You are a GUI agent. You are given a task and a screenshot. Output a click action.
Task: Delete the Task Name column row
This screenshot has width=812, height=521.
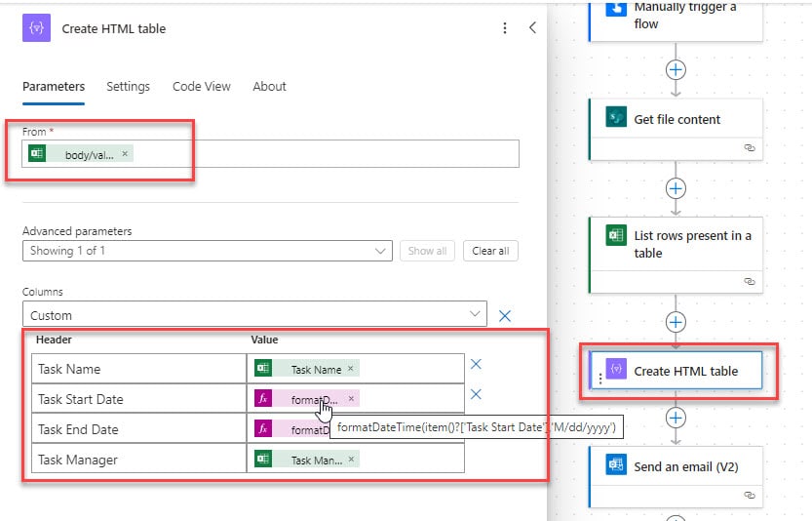tap(476, 365)
